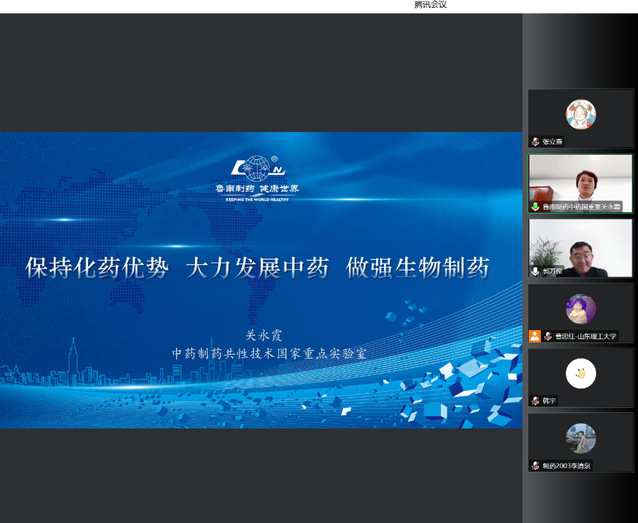Click the 曹忠红-山东理工大学 name label
638x523 pixels.
point(586,336)
